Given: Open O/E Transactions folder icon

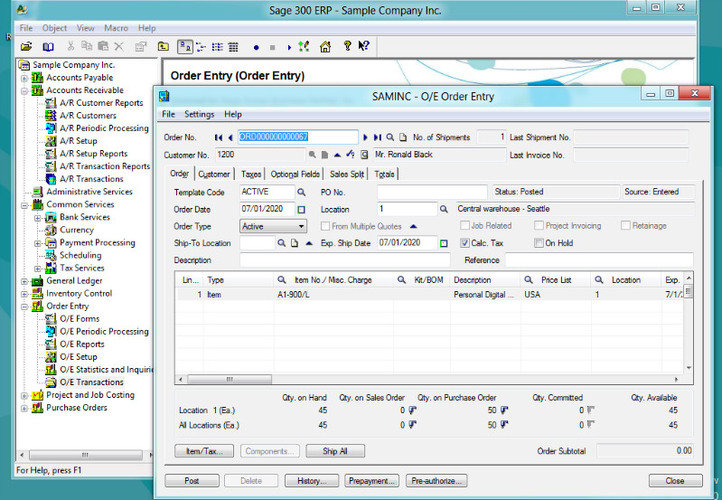Looking at the screenshot, I should click(x=51, y=382).
